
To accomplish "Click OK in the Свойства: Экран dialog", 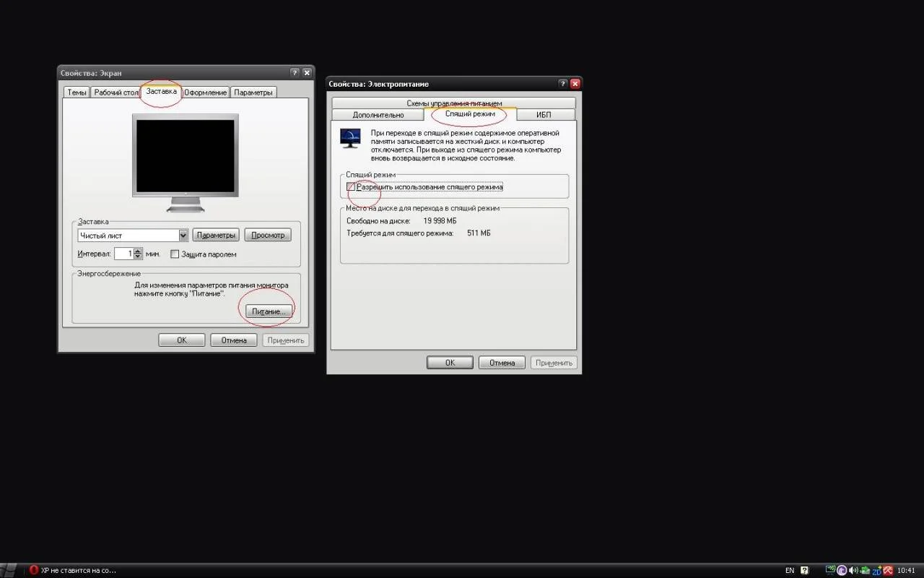I will pos(182,340).
